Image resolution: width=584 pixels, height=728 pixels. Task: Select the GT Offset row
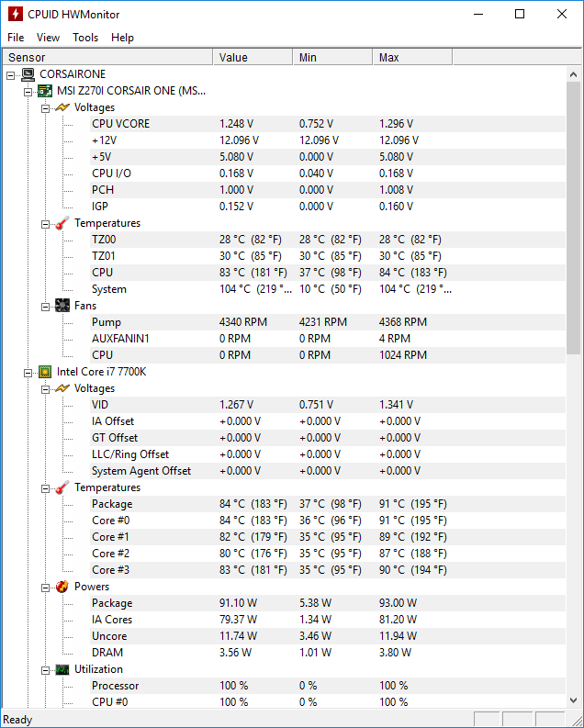click(328, 438)
